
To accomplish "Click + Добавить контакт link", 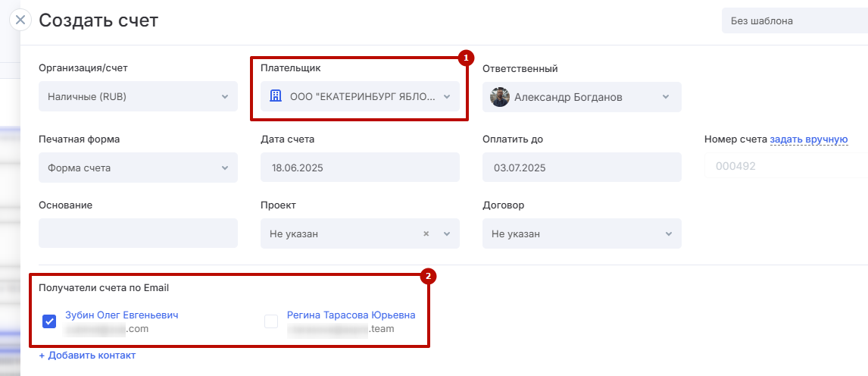I will click(x=87, y=355).
